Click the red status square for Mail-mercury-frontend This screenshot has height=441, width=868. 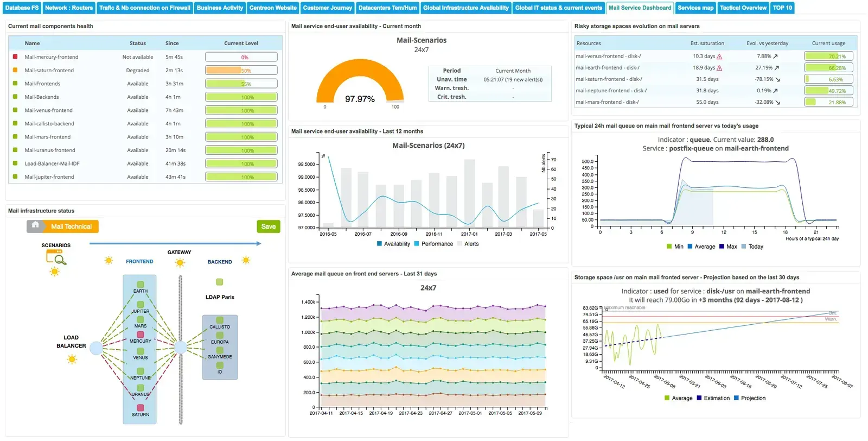pyautogui.click(x=15, y=56)
